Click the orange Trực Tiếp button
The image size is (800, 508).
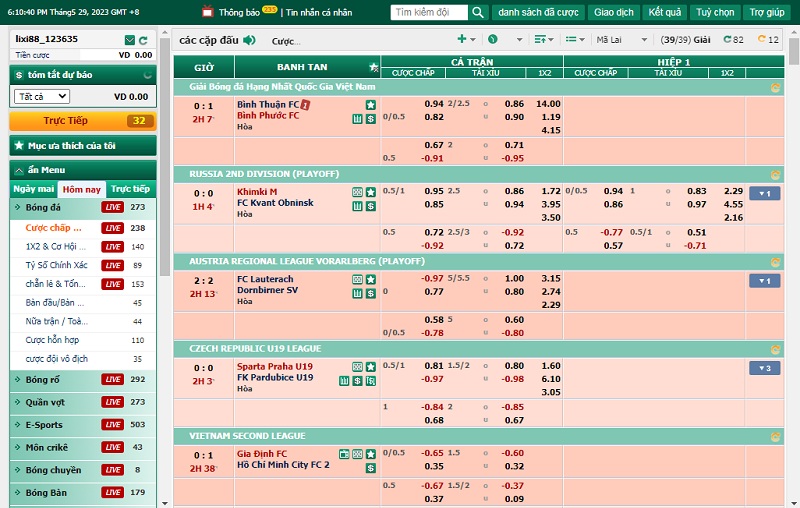click(83, 121)
